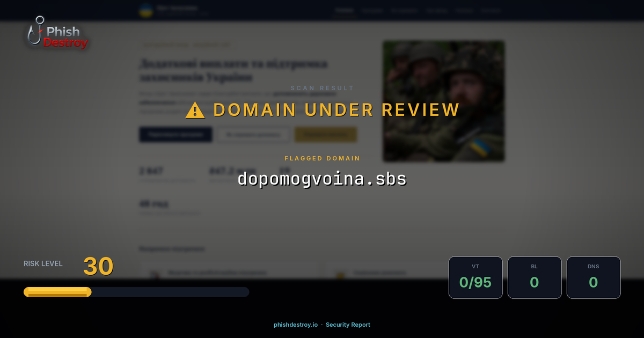Select the last nav menu item in the header
644x338 pixels.
491,10
